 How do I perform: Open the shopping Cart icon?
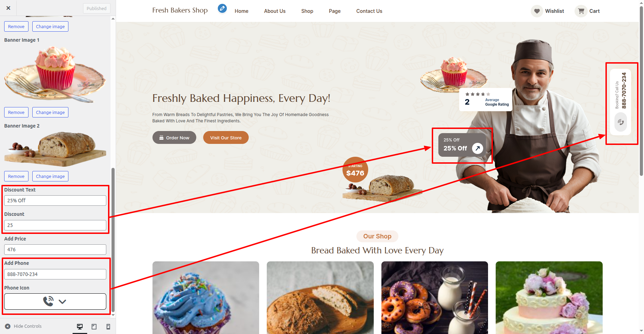(x=581, y=11)
